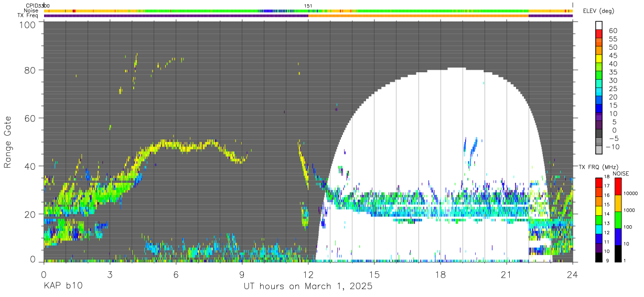Click the red swatch in the TX FRQ legend

(x=599, y=182)
